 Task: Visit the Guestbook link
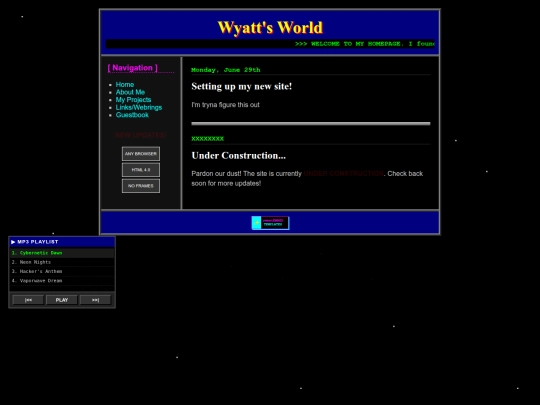[132, 115]
